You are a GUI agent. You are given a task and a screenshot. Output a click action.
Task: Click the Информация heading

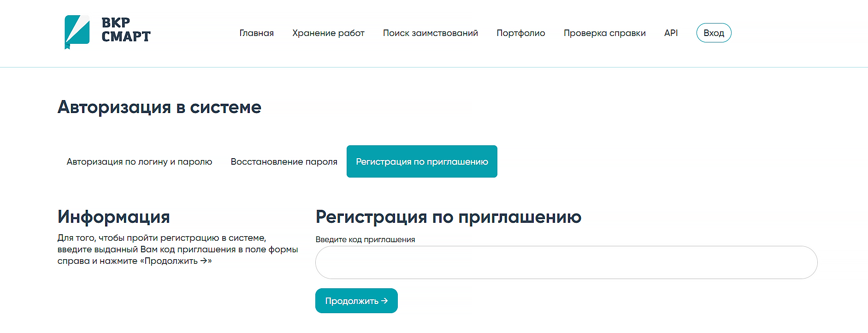click(x=114, y=217)
